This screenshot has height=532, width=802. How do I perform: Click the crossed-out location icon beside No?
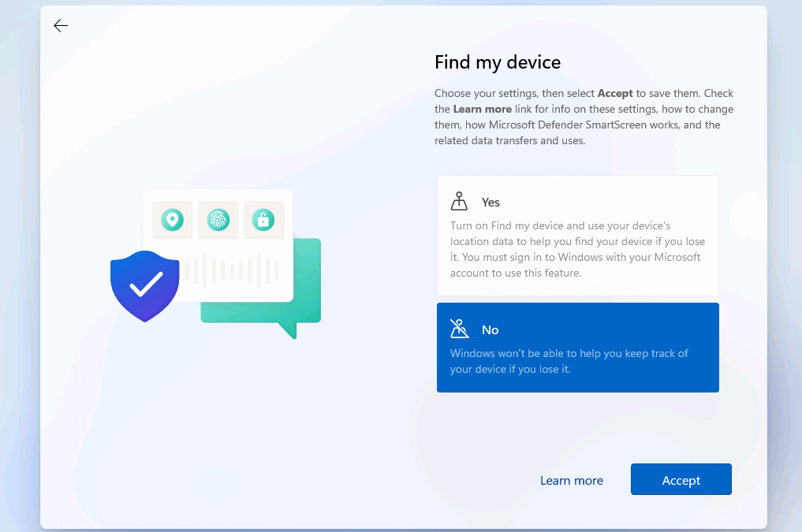point(459,329)
